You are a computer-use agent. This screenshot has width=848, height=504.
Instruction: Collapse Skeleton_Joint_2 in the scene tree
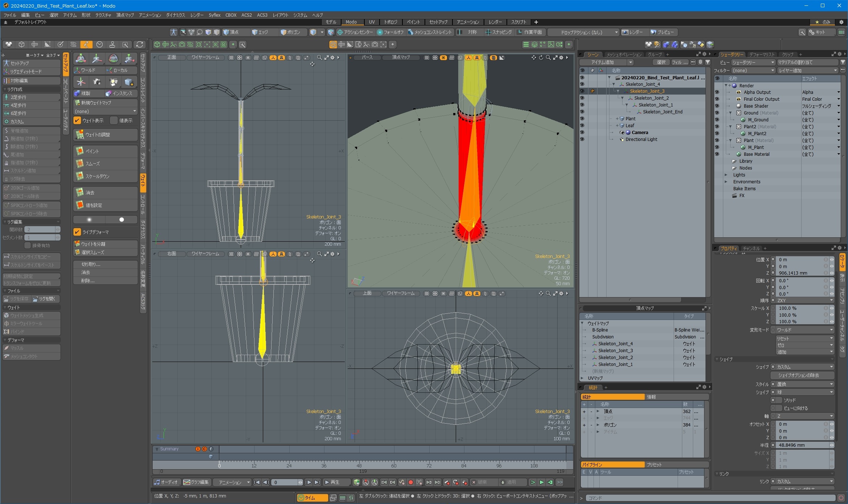click(622, 98)
